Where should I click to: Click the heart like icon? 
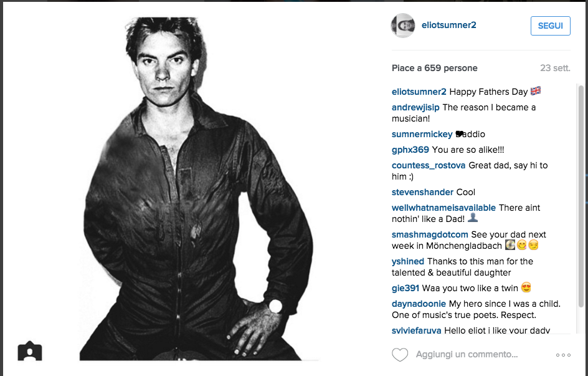400,355
